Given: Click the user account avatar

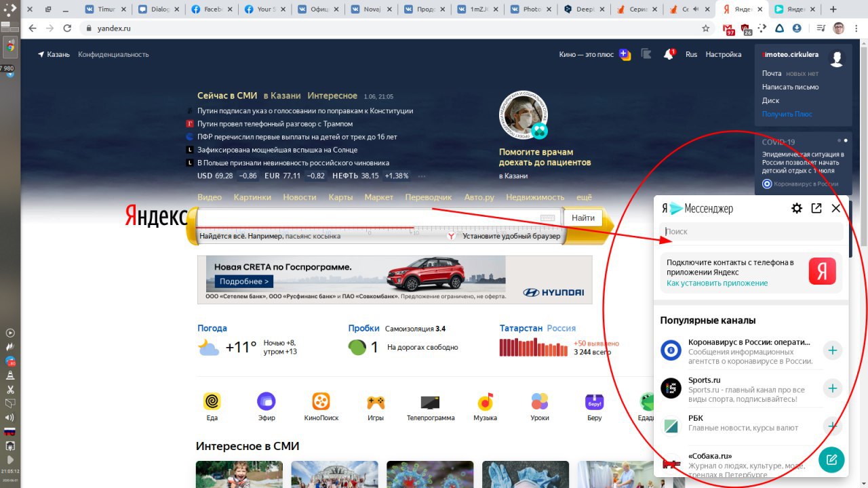Looking at the screenshot, I should point(837,58).
